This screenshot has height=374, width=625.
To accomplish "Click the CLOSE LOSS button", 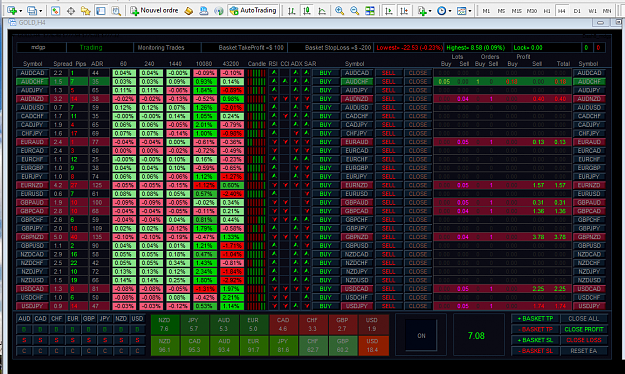I will pos(584,340).
